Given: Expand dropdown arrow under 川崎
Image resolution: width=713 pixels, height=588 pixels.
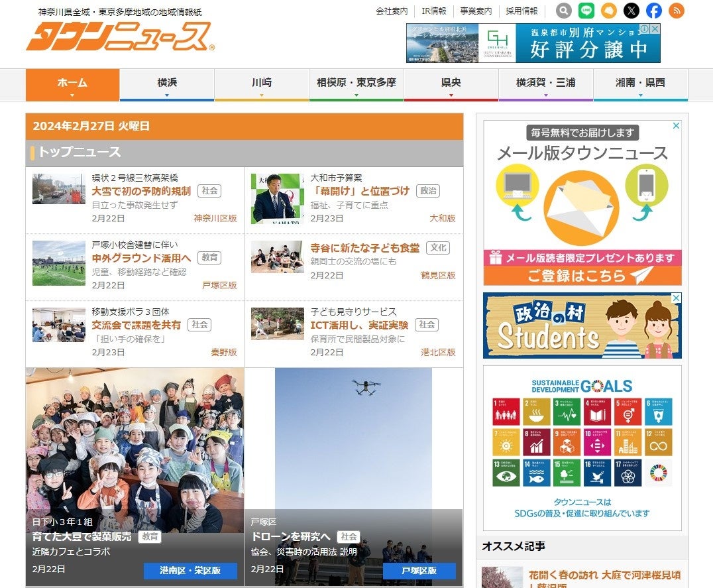Looking at the screenshot, I should [262, 95].
